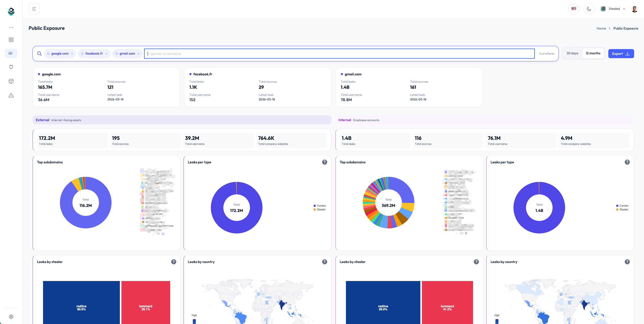This screenshot has height=324, width=644.
Task: Open help for Internal Leaks by stealer
Action: (x=476, y=262)
